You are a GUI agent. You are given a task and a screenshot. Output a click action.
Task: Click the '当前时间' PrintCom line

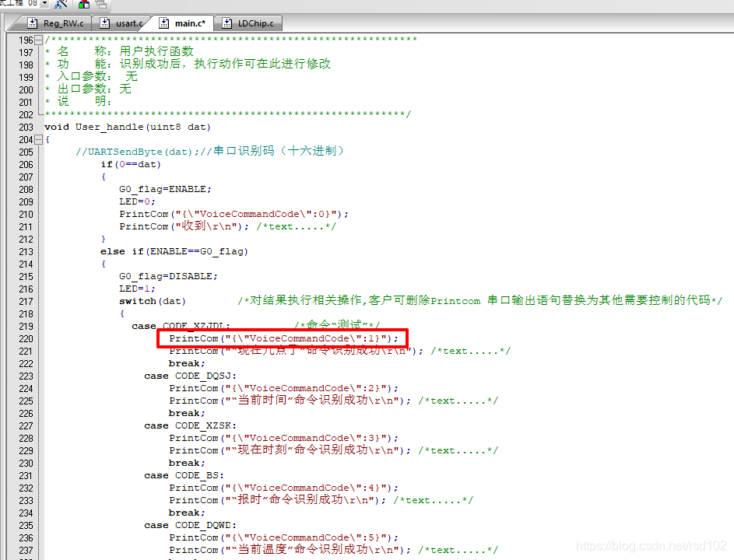(x=333, y=401)
